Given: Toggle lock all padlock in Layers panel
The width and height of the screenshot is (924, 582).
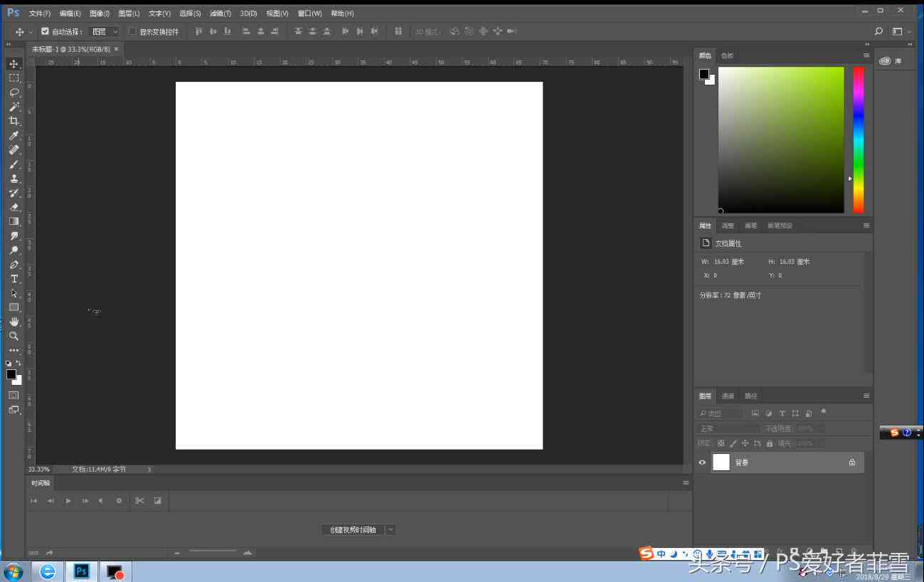Looking at the screenshot, I should point(769,443).
